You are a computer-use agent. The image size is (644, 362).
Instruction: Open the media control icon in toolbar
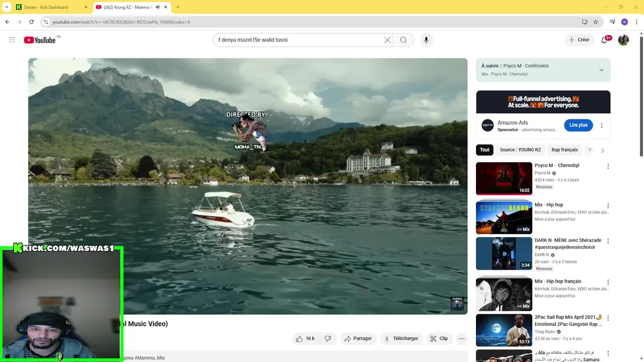pyautogui.click(x=612, y=22)
